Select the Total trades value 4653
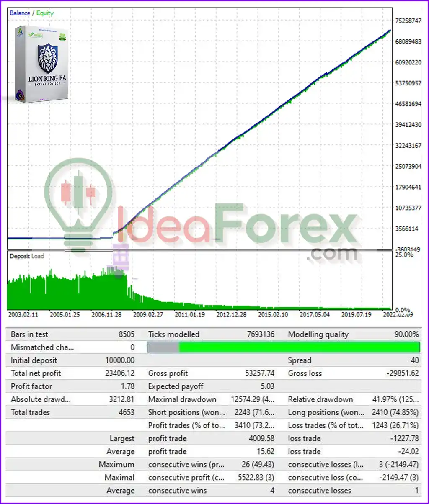The height and width of the screenshot is (504, 429). (127, 412)
